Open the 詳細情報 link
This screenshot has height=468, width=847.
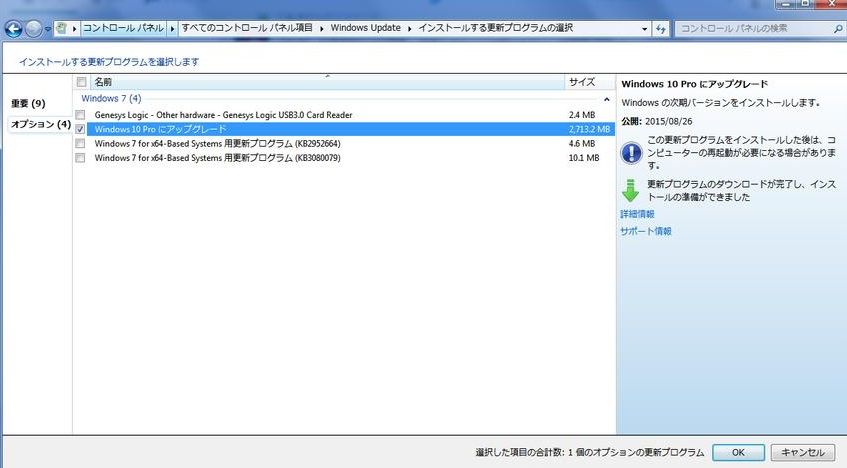point(637,214)
